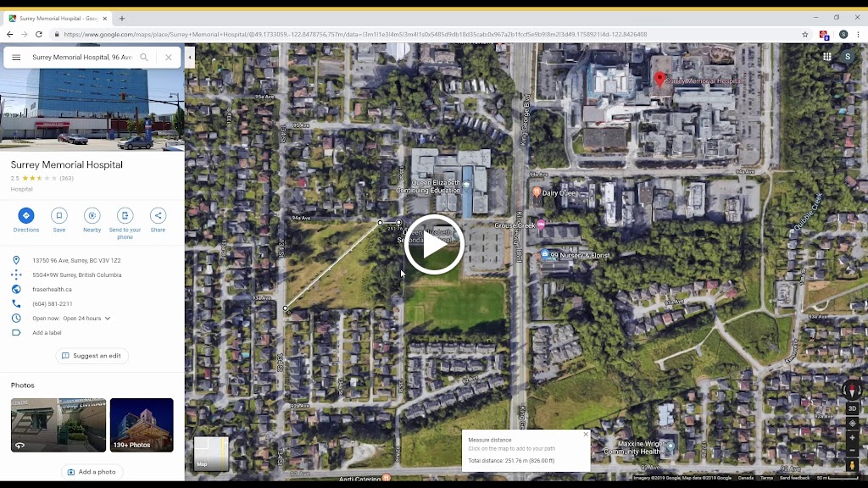Click Suggest an edit button

(x=92, y=356)
